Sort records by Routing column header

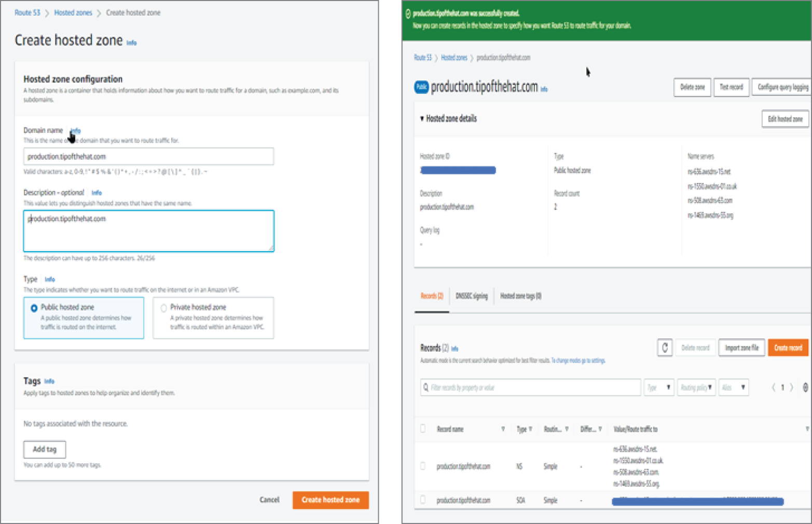click(556, 429)
